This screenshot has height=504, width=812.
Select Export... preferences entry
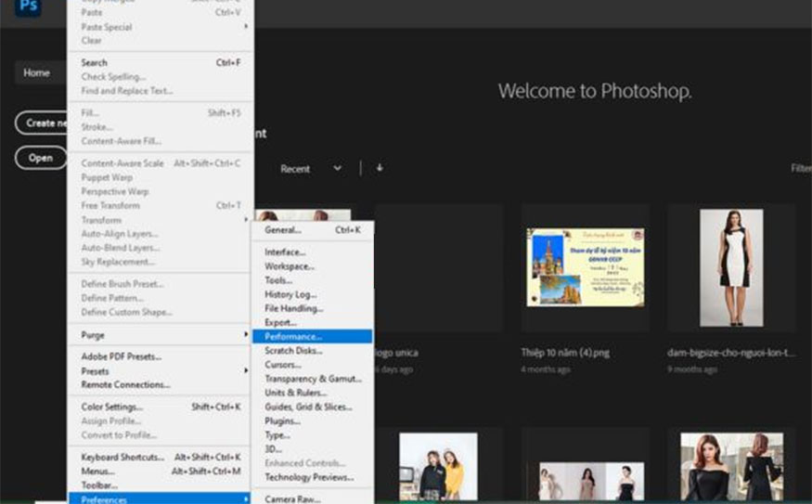click(x=312, y=322)
